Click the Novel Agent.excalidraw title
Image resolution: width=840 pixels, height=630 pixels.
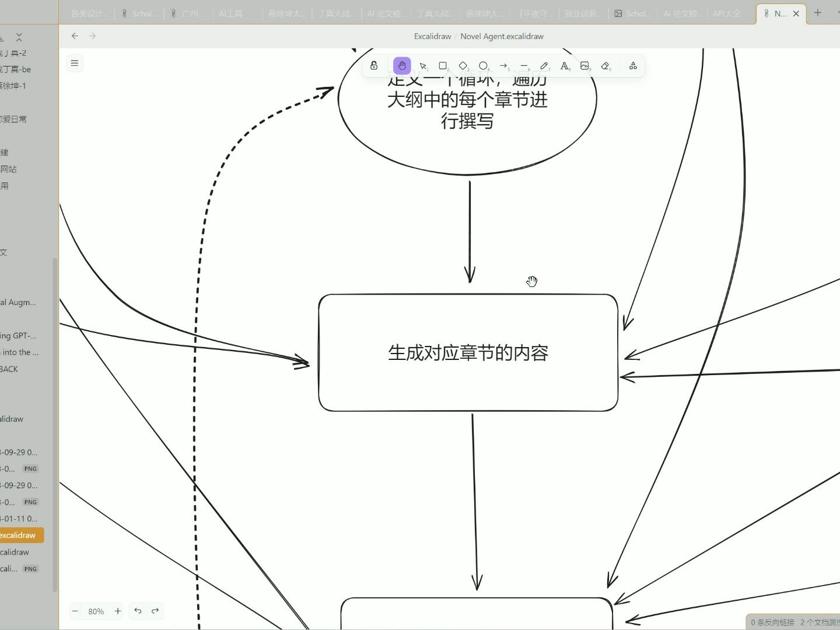pos(502,36)
